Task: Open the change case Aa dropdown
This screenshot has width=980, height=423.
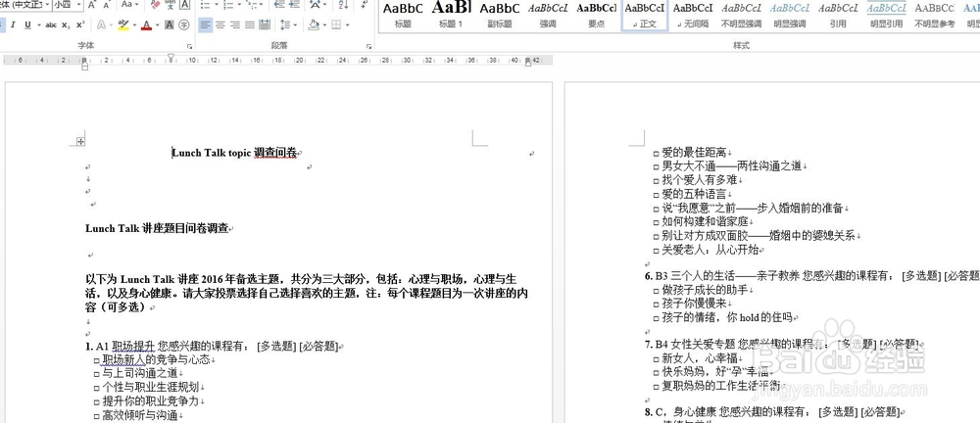Action: (130, 5)
